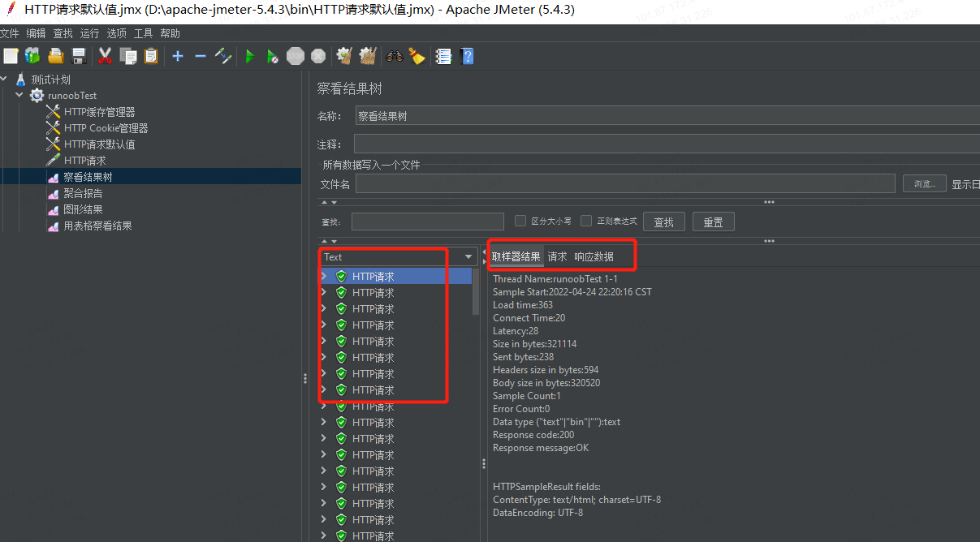The height and width of the screenshot is (542, 980).
Task: Switch to the 取样器结果 tab
Action: pos(516,256)
